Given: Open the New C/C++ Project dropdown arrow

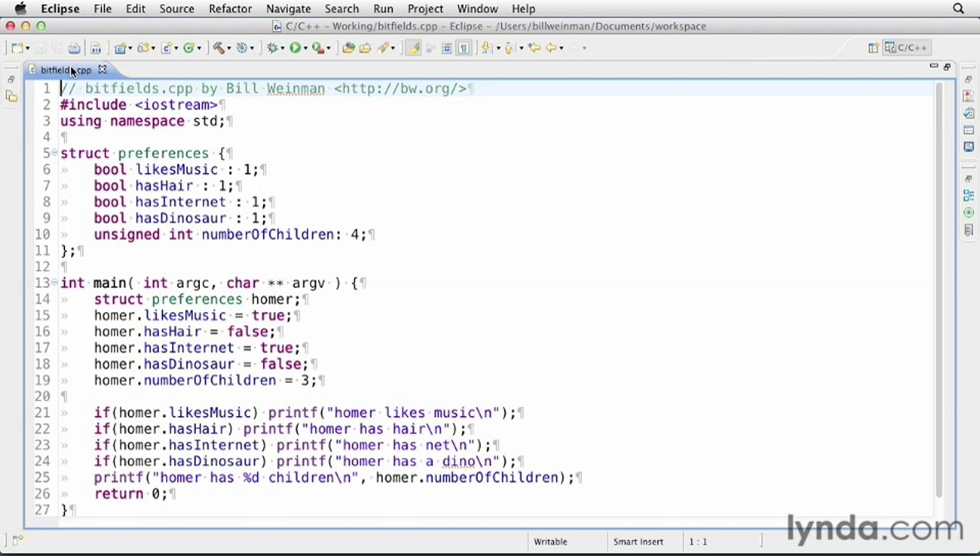Looking at the screenshot, I should [130, 48].
